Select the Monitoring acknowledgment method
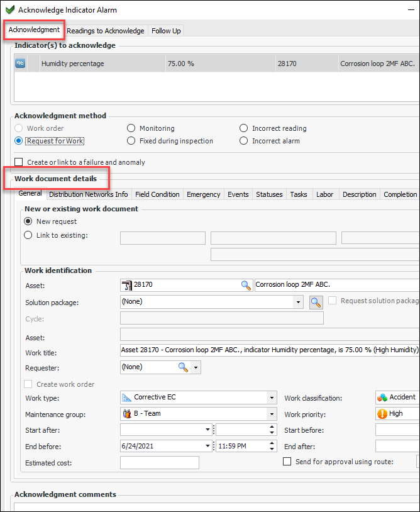This screenshot has height=512, width=420. coord(131,128)
